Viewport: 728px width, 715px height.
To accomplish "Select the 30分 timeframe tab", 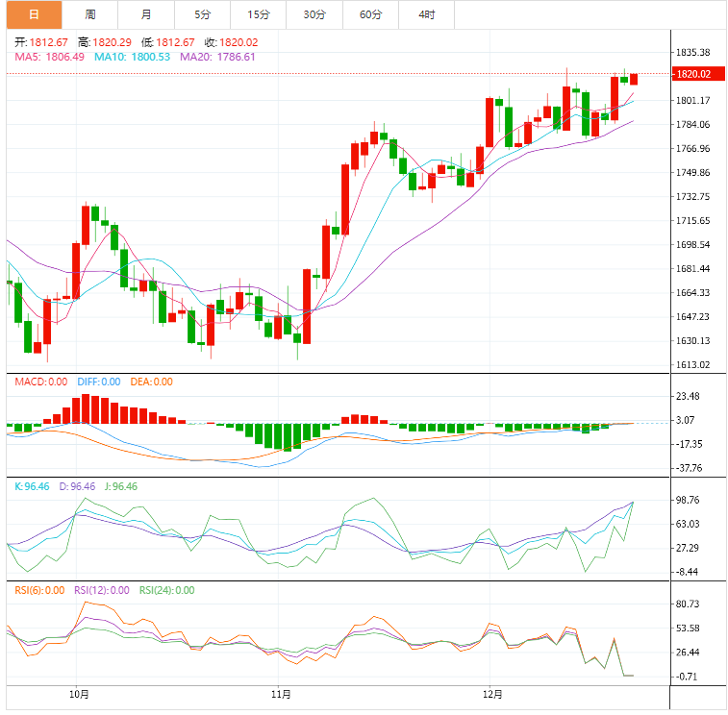I will tap(314, 14).
